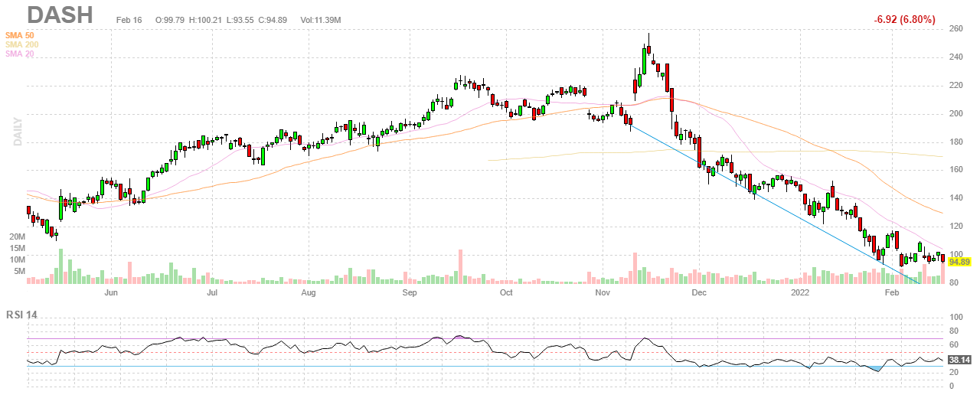Click the RSI 14 indicator label

click(23, 315)
